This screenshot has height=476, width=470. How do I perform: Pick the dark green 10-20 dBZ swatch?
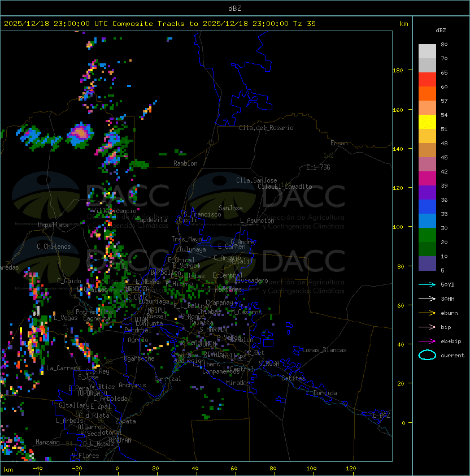[x=427, y=249]
